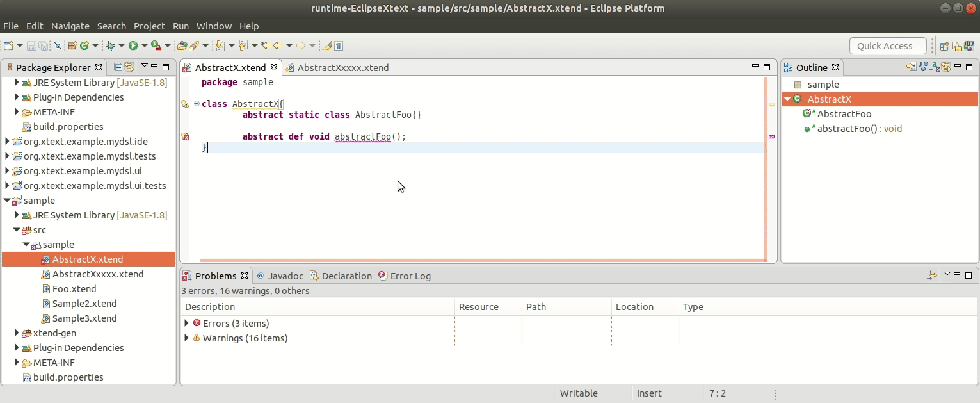
Task: Close the Problems view tab
Action: [x=244, y=276]
